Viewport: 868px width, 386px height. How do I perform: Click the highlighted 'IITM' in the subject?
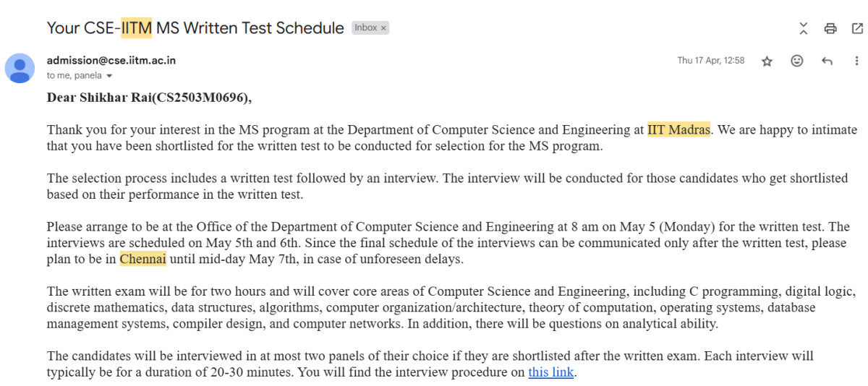point(137,28)
